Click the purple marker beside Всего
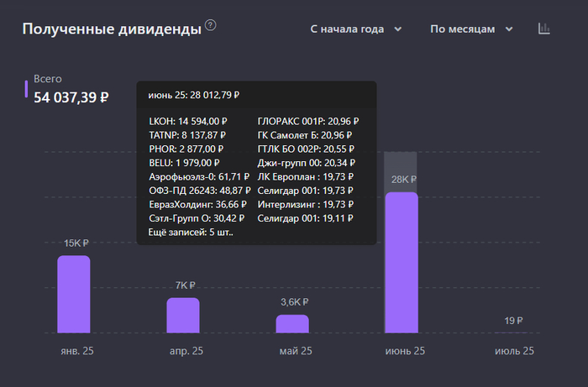This screenshot has width=588, height=387. 26,89
